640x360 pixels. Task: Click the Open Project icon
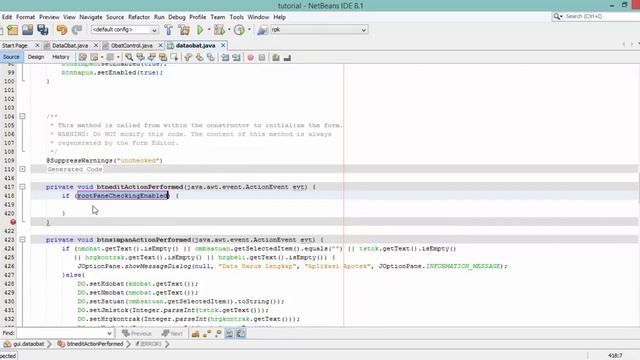(27, 30)
